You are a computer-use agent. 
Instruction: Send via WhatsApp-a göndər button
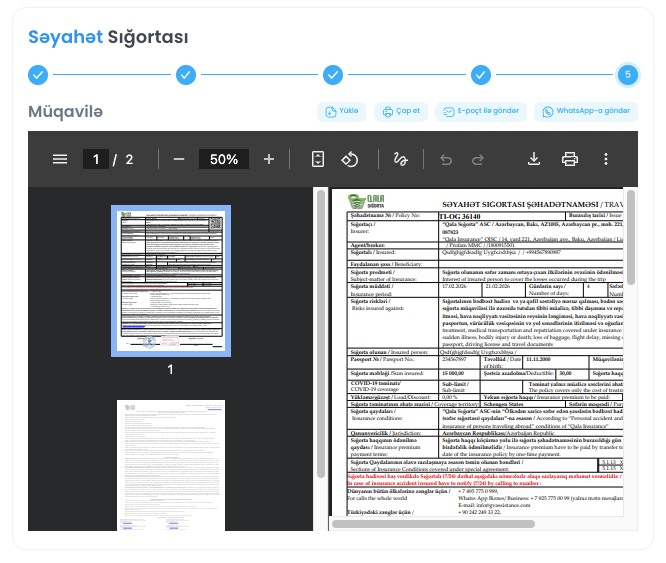tap(585, 111)
